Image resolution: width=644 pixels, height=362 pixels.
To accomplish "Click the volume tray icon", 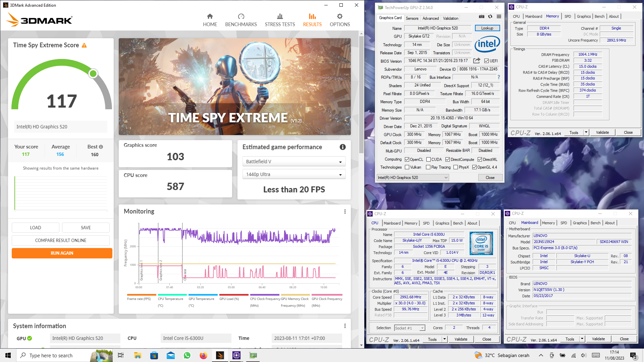I will point(584,355).
